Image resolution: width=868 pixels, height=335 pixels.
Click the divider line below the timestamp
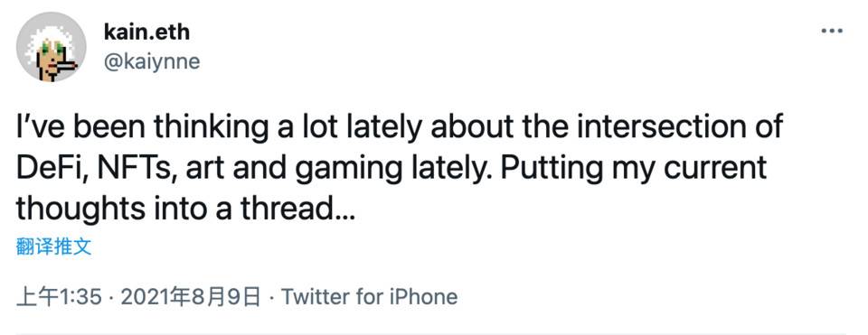[x=434, y=333]
